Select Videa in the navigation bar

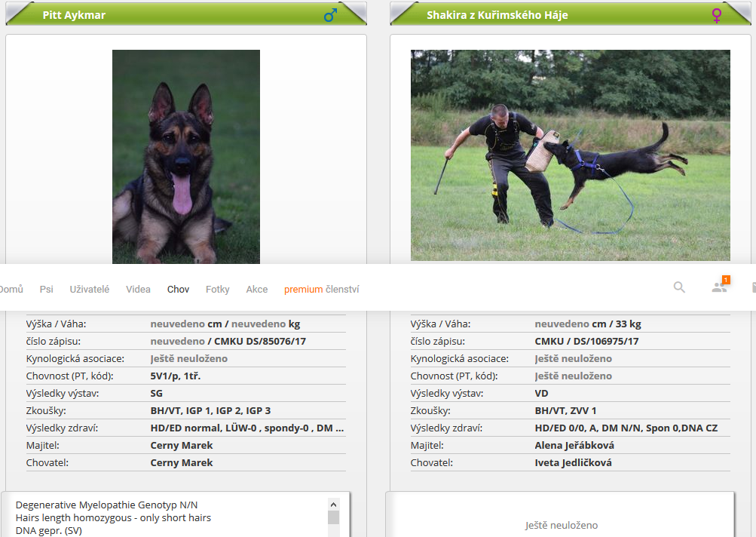(138, 289)
